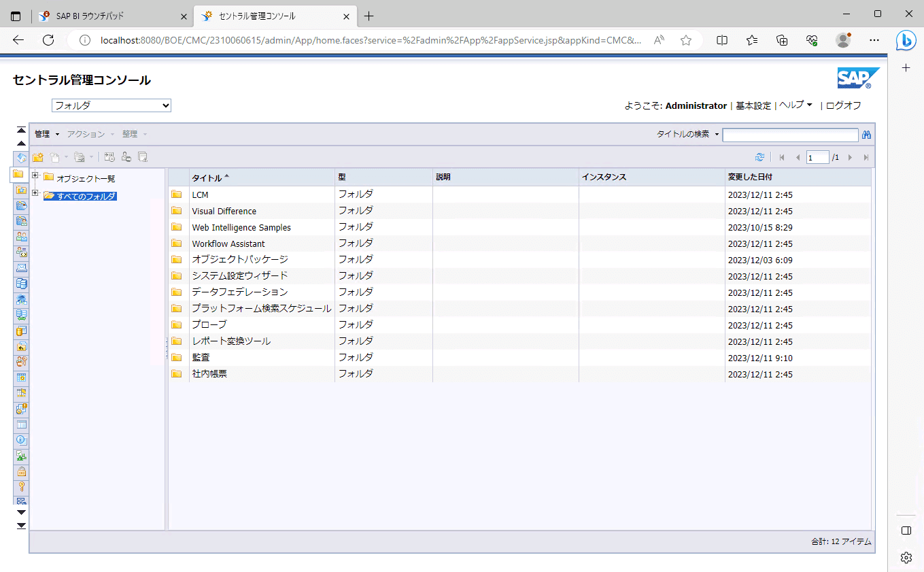Open the users and groups sidebar icon
The width and height of the screenshot is (924, 572).
[x=21, y=237]
